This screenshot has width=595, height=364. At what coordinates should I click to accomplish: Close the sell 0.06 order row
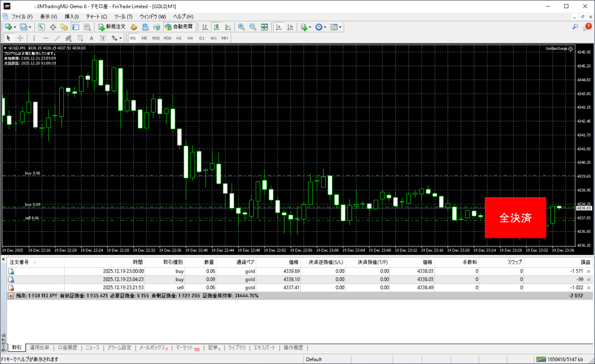coord(589,287)
